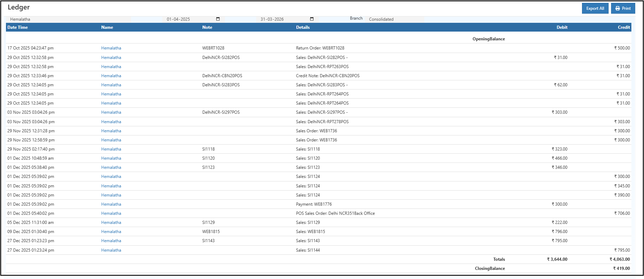Select note cell SI1129
644x279 pixels.
click(208, 222)
